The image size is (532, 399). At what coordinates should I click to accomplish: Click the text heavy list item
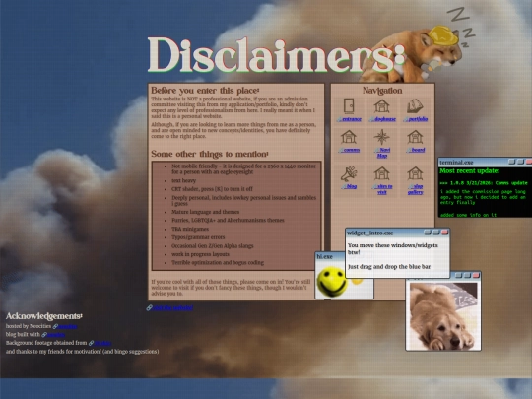[x=183, y=181]
